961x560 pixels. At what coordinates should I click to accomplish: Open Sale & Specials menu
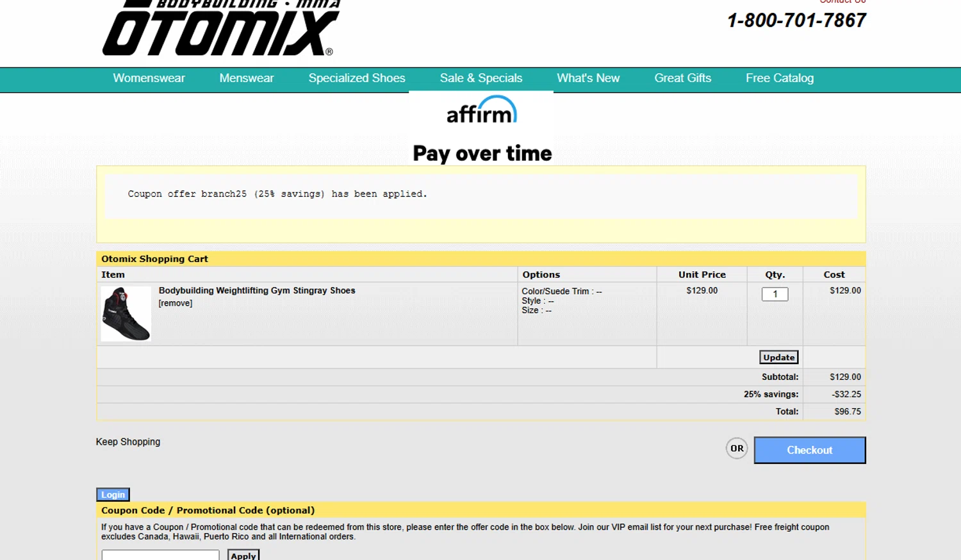tap(481, 78)
